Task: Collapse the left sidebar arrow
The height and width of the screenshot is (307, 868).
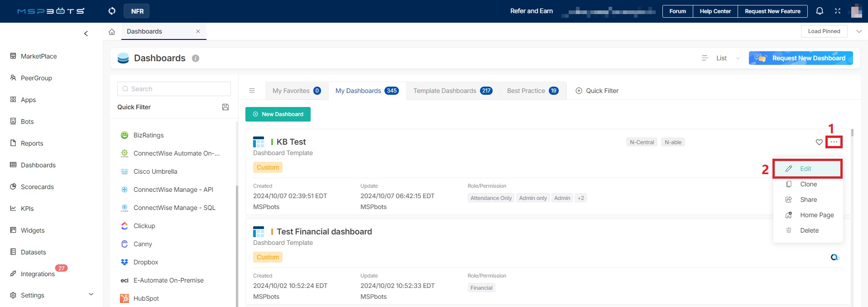Action: coord(86,34)
